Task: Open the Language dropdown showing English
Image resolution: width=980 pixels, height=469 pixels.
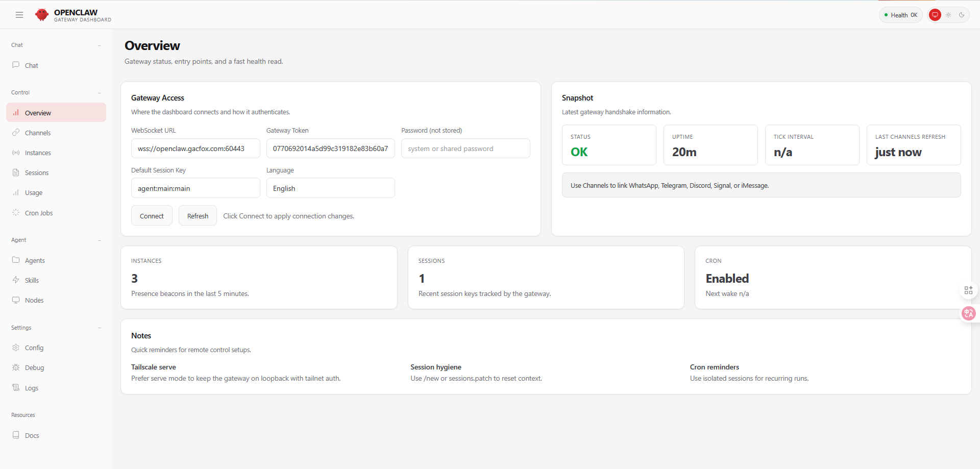Action: 330,188
